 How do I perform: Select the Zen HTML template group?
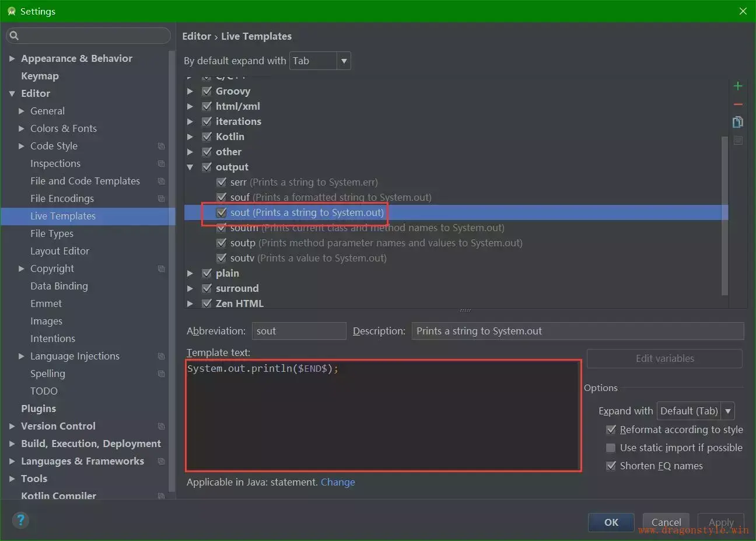(239, 303)
